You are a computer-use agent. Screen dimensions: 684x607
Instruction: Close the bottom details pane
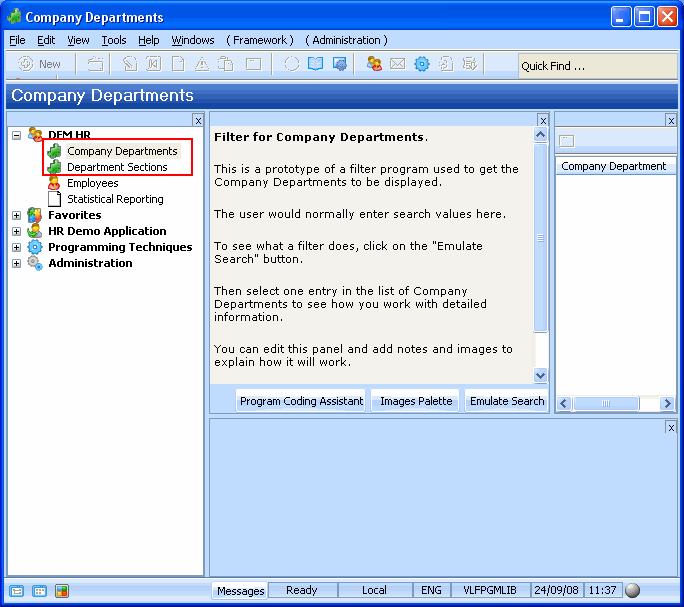[x=671, y=428]
